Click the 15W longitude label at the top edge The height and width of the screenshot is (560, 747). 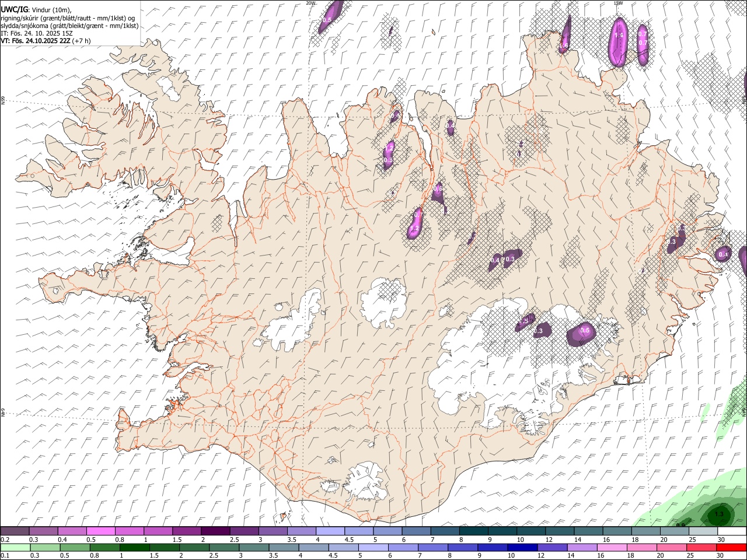618,3
